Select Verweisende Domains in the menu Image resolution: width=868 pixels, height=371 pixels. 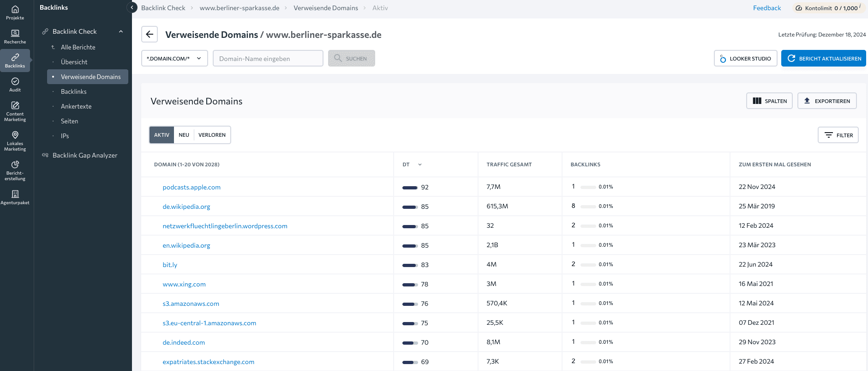(88, 77)
